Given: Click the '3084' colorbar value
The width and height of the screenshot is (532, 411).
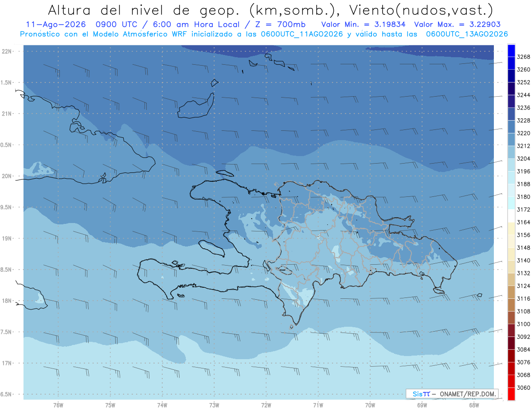Looking at the screenshot, I should point(524,349).
